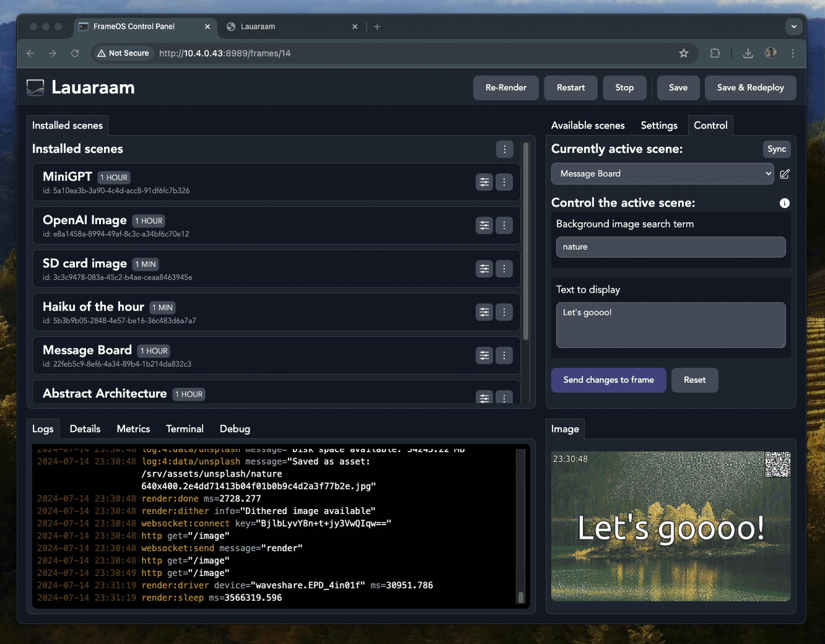Open sliders controls icon for SD card image
Image resolution: width=825 pixels, height=644 pixels.
484,268
